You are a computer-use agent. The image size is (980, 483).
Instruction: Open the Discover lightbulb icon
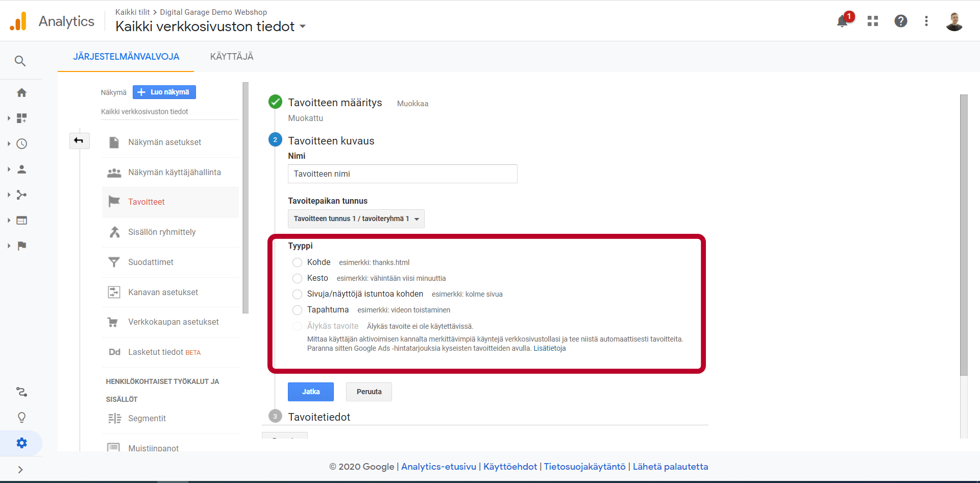[x=21, y=417]
